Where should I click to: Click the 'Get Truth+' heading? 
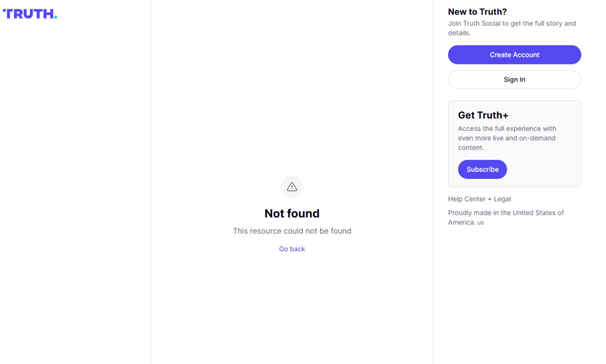pos(483,115)
